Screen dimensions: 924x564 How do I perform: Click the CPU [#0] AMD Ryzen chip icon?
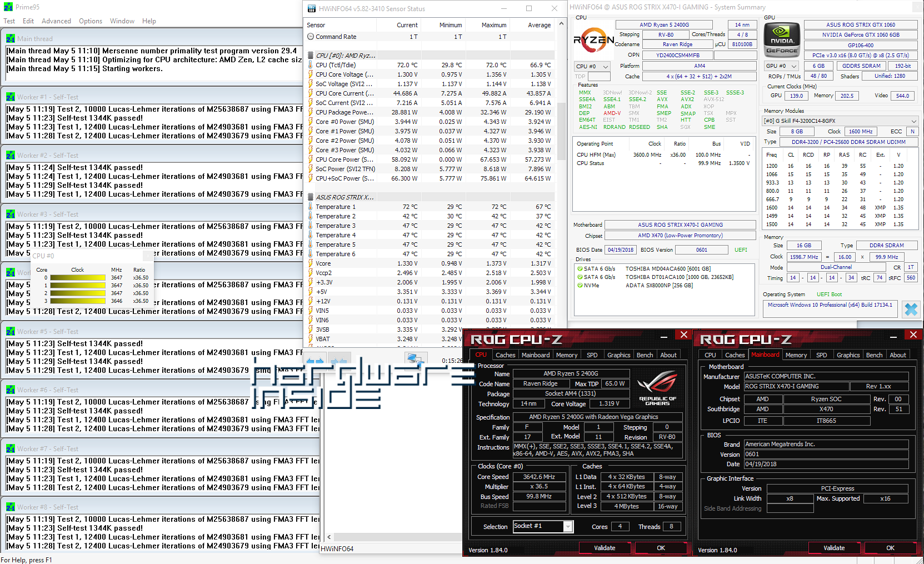pyautogui.click(x=311, y=56)
